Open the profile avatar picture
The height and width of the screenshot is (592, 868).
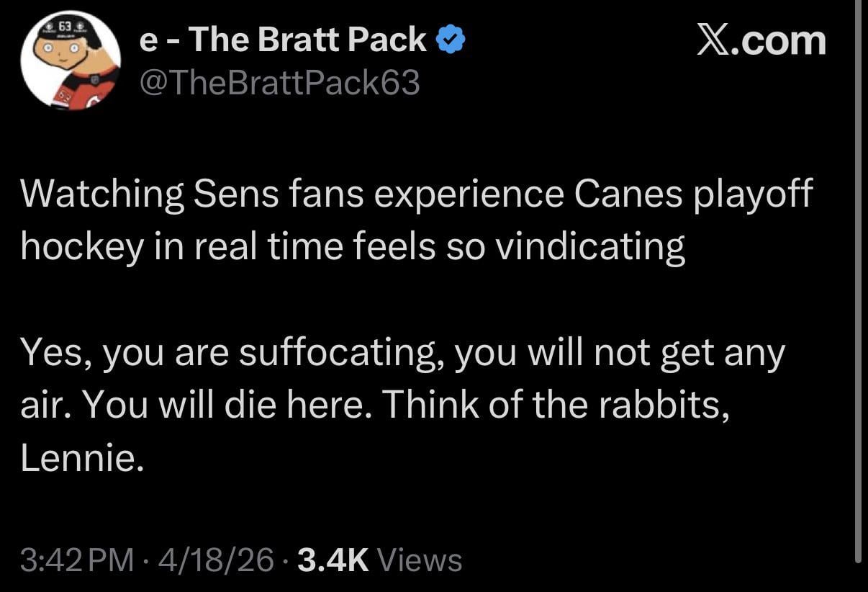70,61
